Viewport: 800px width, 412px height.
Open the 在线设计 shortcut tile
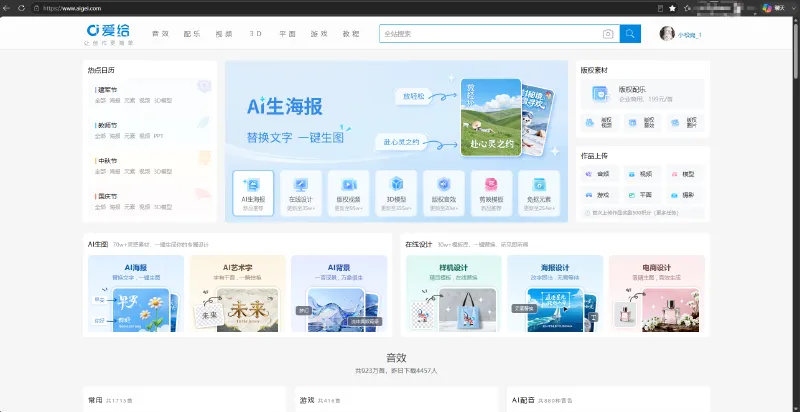(301, 193)
